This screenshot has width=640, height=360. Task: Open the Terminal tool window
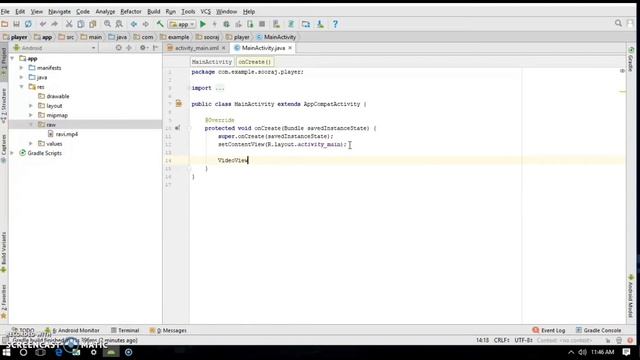[x=125, y=330]
